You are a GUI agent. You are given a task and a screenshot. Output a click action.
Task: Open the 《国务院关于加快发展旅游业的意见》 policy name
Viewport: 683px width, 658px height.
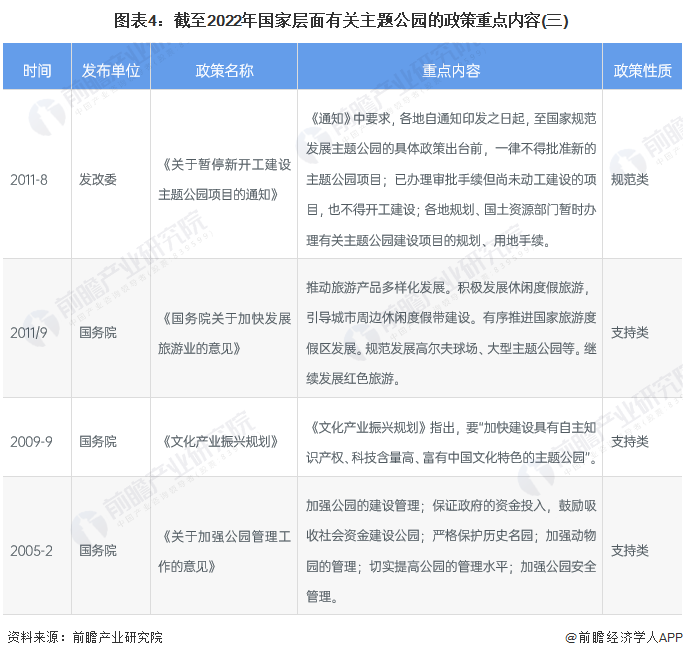(x=224, y=332)
